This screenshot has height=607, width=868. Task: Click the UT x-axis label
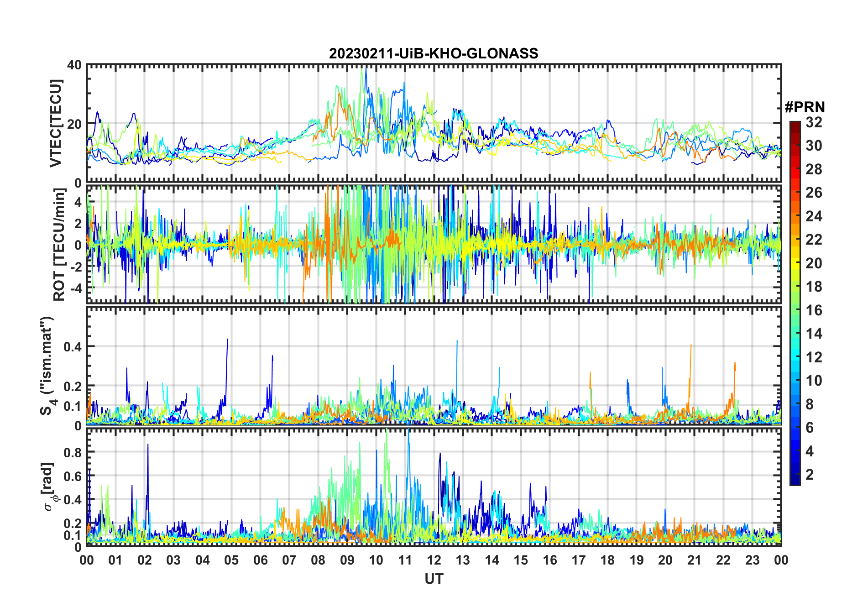[434, 579]
